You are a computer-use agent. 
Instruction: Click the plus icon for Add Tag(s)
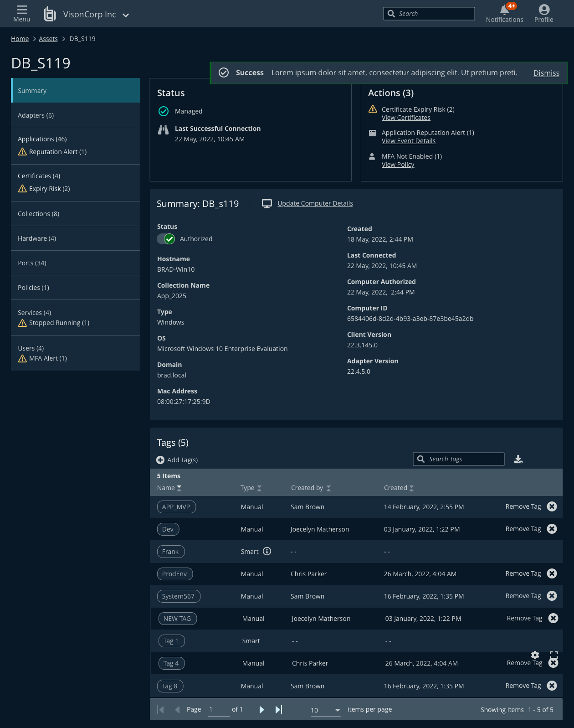[x=160, y=460]
